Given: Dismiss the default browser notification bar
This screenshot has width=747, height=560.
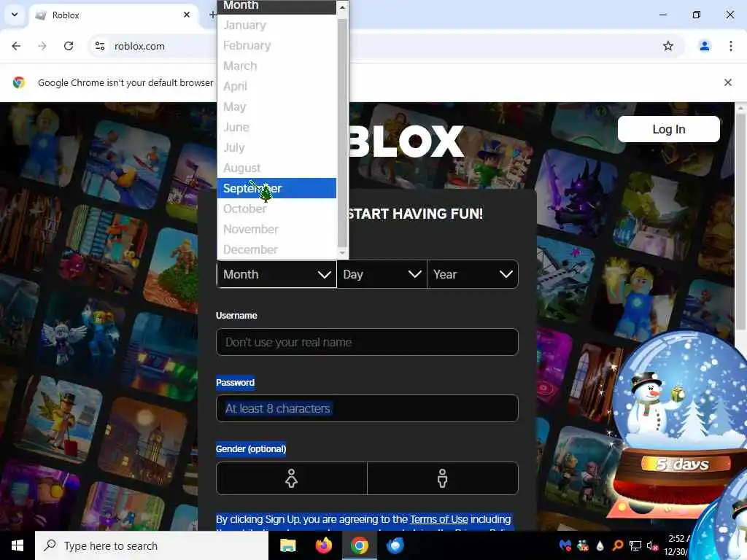Looking at the screenshot, I should [x=727, y=82].
